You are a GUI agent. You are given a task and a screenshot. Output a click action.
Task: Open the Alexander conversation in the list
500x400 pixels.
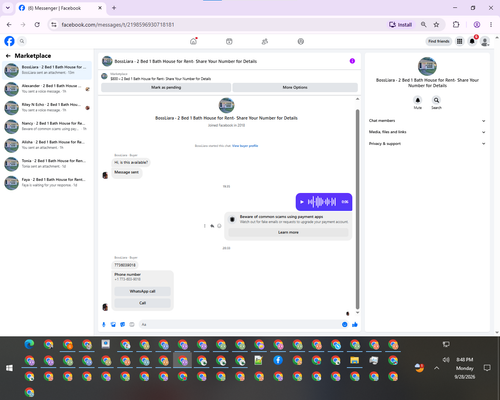(47, 89)
